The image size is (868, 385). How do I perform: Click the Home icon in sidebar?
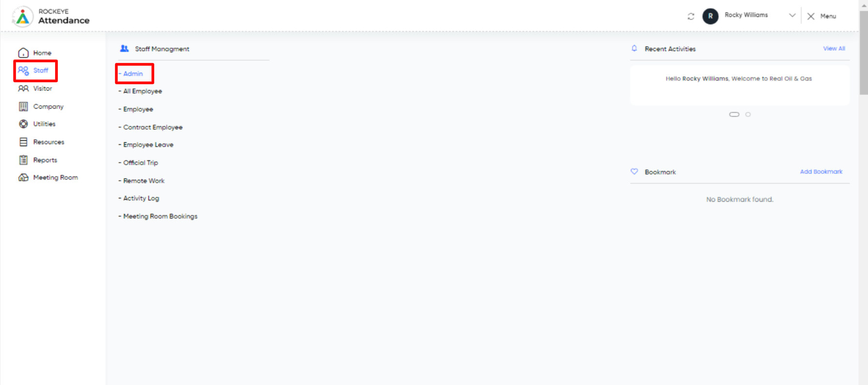(23, 53)
